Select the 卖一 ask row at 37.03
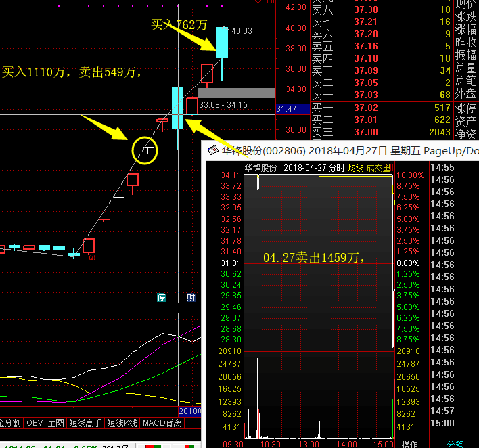 (380, 95)
